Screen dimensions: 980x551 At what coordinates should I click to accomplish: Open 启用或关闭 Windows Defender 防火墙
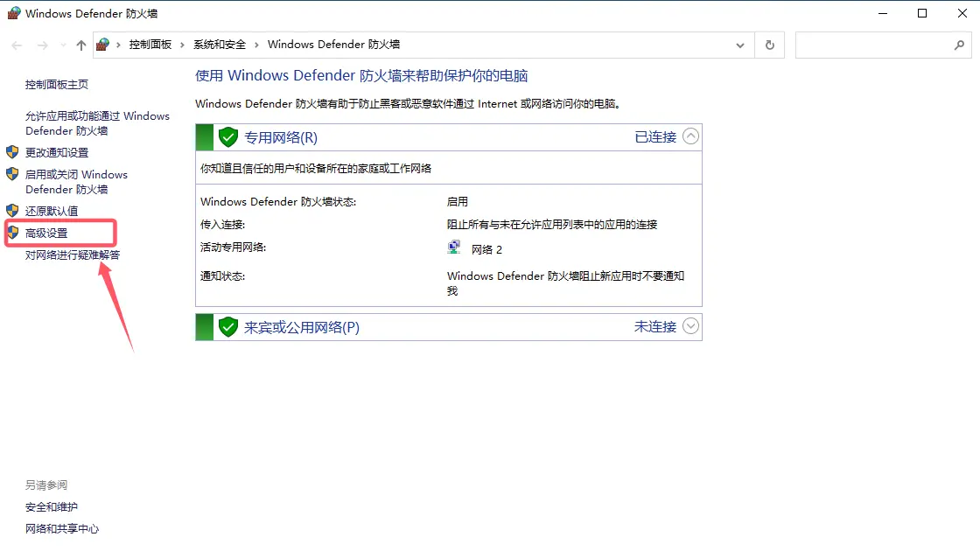[x=76, y=182]
